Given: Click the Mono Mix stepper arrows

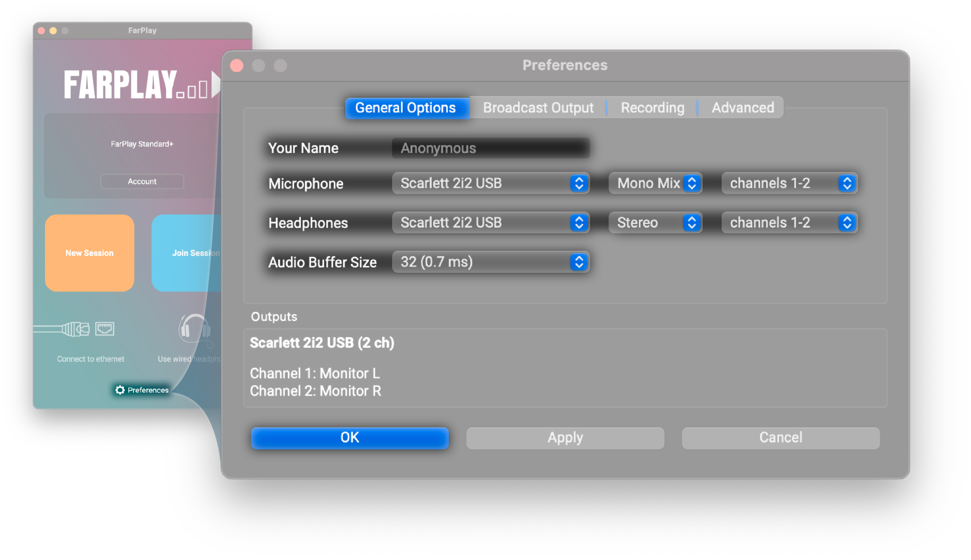Looking at the screenshot, I should click(693, 183).
